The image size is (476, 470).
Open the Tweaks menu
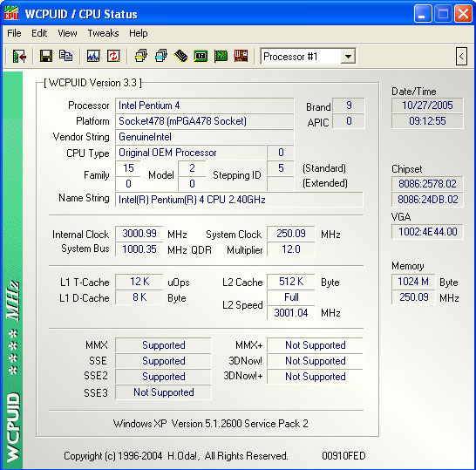[103, 33]
